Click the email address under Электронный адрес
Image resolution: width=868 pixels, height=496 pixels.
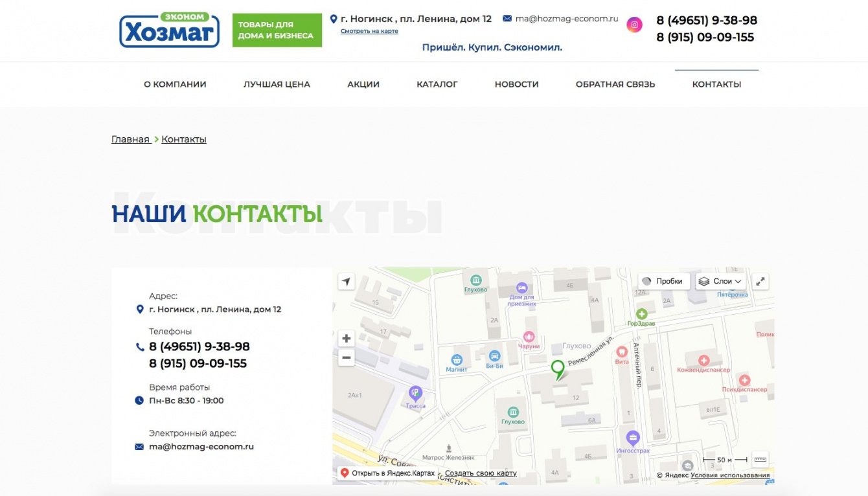click(x=201, y=447)
